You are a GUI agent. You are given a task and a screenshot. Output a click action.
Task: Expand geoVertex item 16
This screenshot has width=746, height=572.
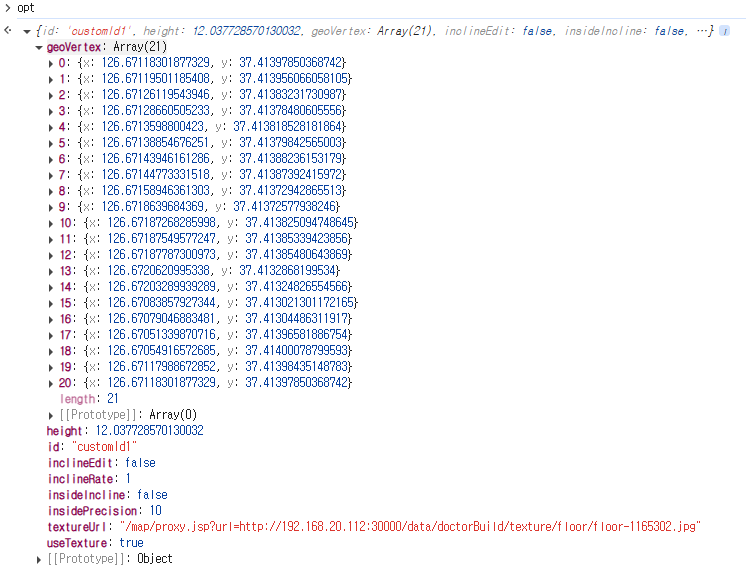point(51,320)
